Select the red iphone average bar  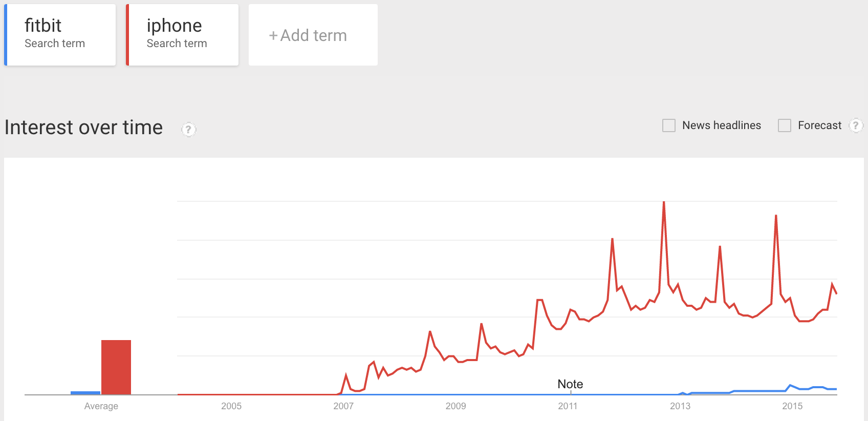(x=116, y=367)
